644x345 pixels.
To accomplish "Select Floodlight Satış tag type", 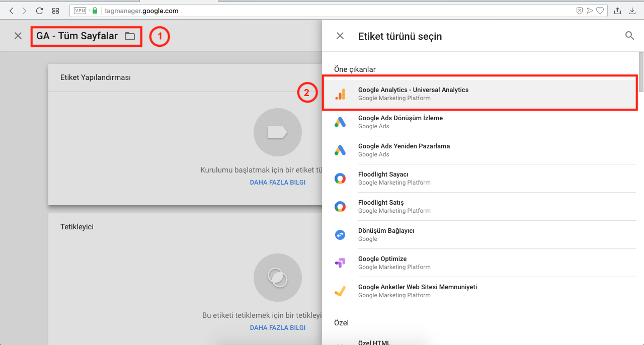I will pos(479,206).
